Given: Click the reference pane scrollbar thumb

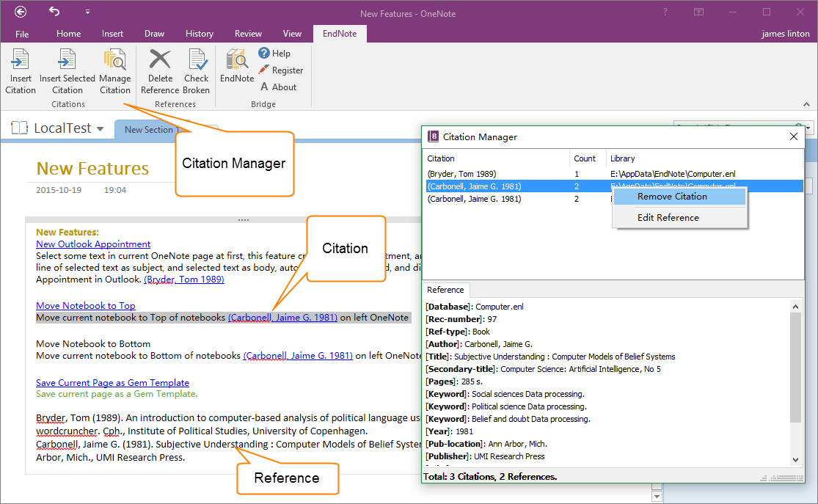Looking at the screenshot, I should point(795,368).
